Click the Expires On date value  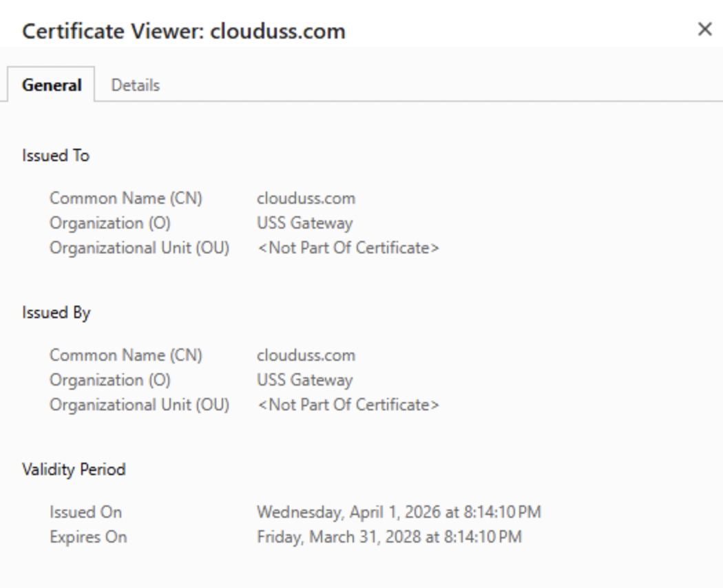coord(389,537)
